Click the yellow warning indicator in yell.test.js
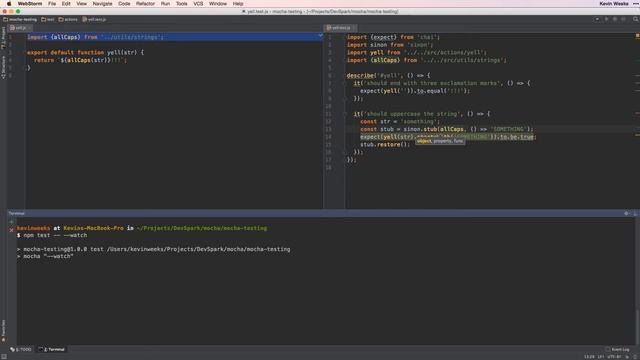This screenshot has height=360, width=640. point(637,36)
